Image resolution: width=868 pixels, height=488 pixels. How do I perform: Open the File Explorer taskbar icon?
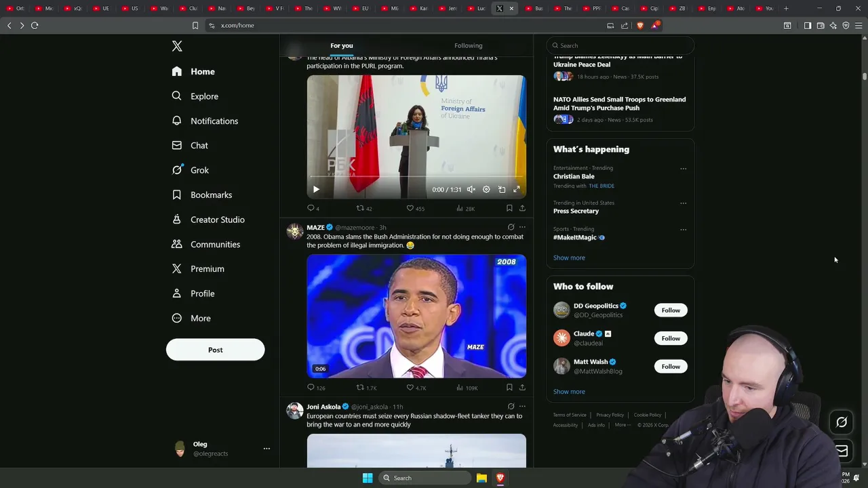click(x=481, y=478)
